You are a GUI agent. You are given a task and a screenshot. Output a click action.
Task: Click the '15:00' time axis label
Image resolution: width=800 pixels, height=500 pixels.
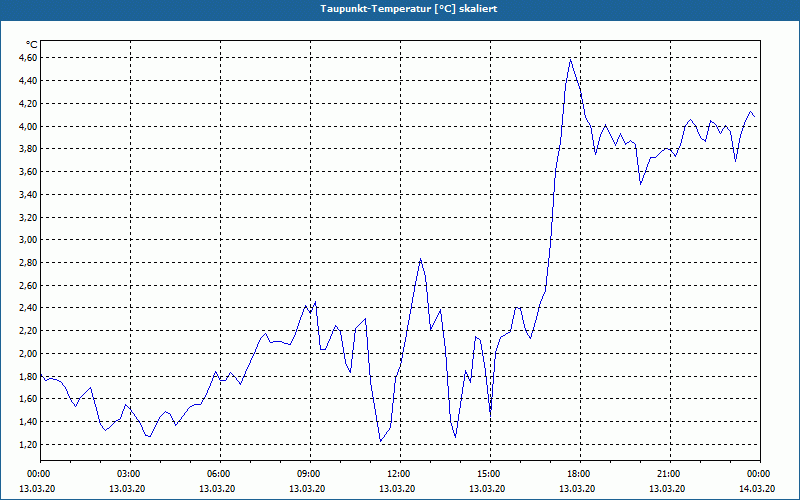tap(490, 474)
